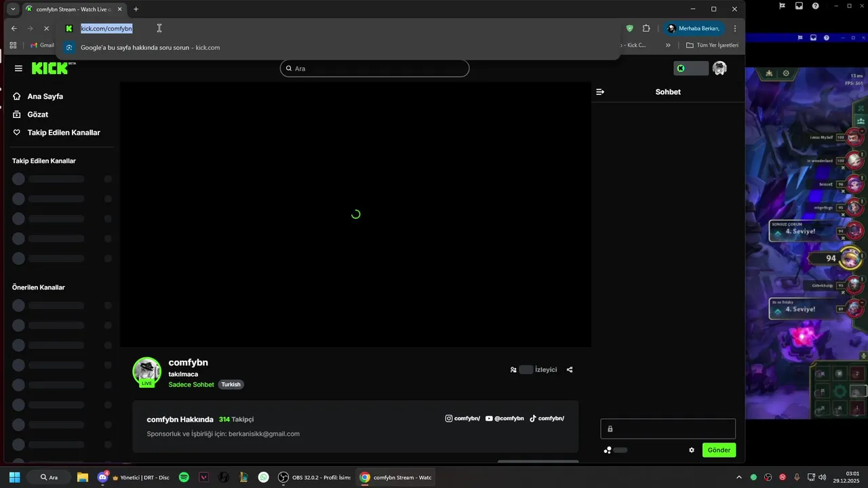This screenshot has width=868, height=488.
Task: Open the Kick hamburger sidebar menu
Action: [18, 68]
